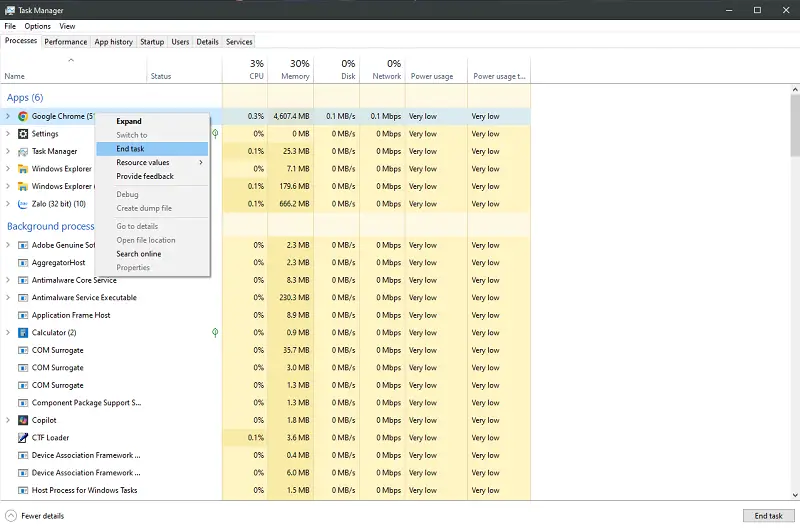This screenshot has width=800, height=531.
Task: Select Search online in context menu
Action: click(152, 254)
